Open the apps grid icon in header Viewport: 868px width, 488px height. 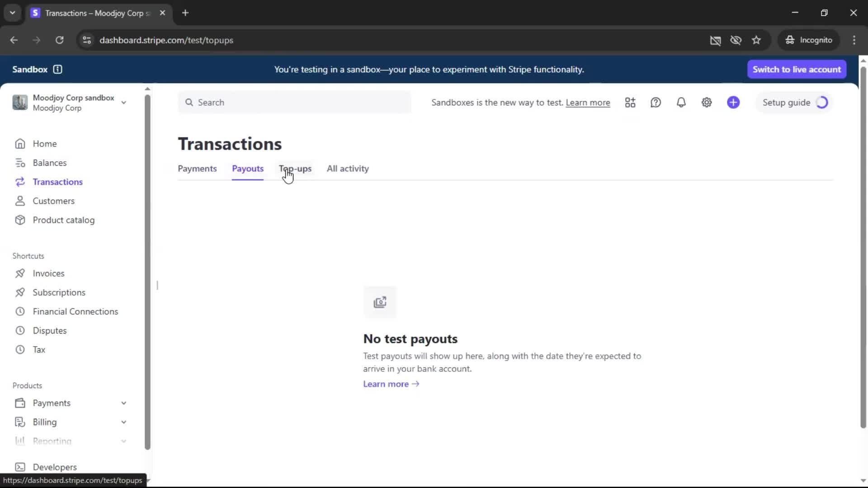[630, 103]
